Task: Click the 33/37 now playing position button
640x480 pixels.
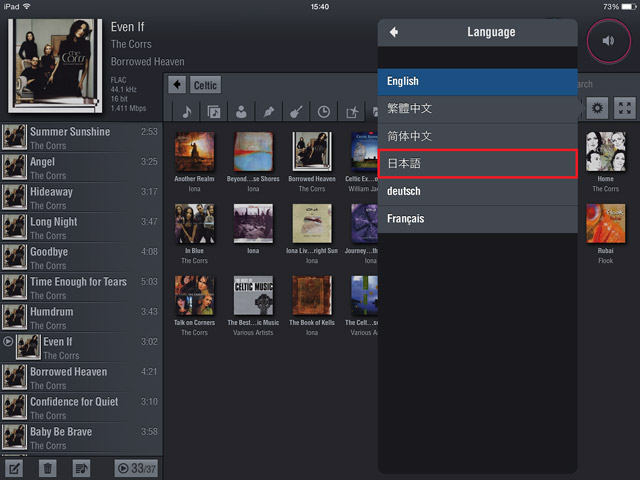Action: pos(135,467)
